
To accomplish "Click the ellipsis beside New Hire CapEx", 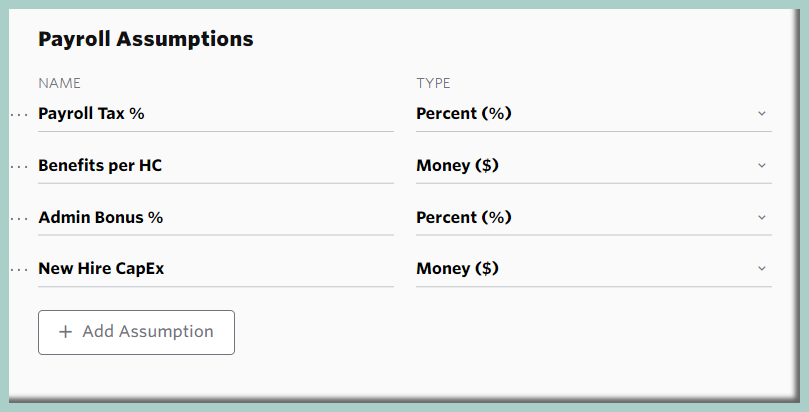I will click(20, 269).
